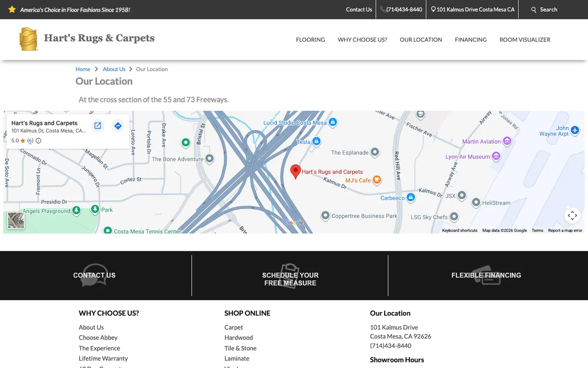Click the blue directions arrow icon
The height and width of the screenshot is (368, 588).
pos(118,126)
